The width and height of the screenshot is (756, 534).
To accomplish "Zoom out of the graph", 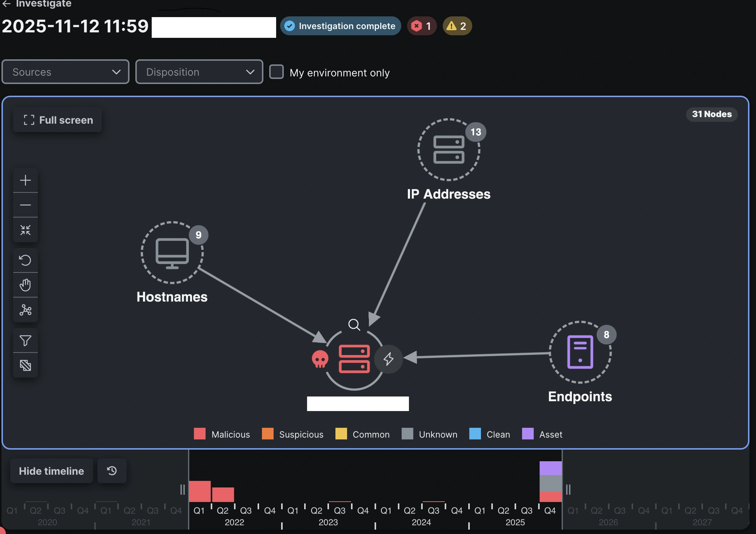I will [25, 205].
